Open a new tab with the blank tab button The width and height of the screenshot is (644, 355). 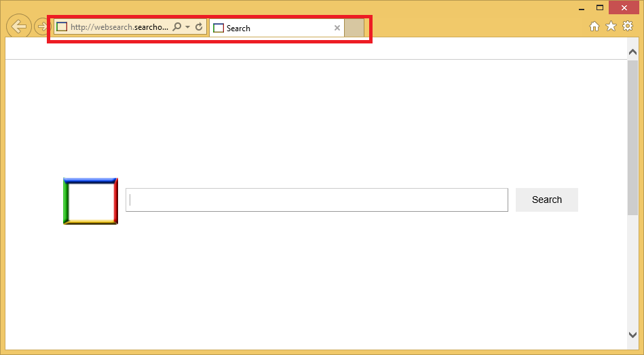354,28
